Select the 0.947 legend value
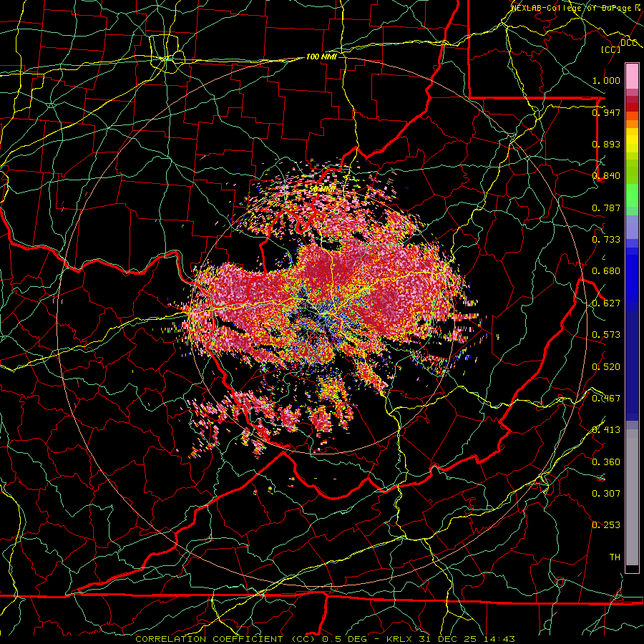 [x=606, y=112]
